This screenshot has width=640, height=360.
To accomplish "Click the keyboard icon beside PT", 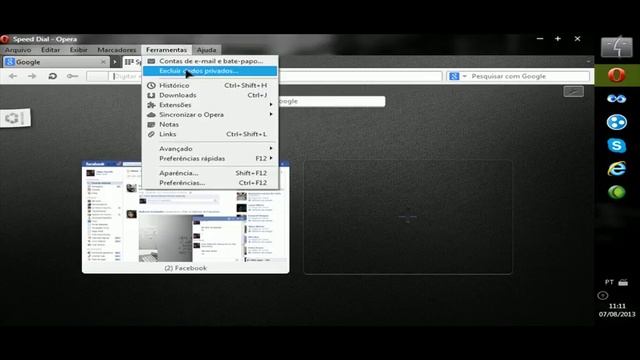I will [x=623, y=282].
